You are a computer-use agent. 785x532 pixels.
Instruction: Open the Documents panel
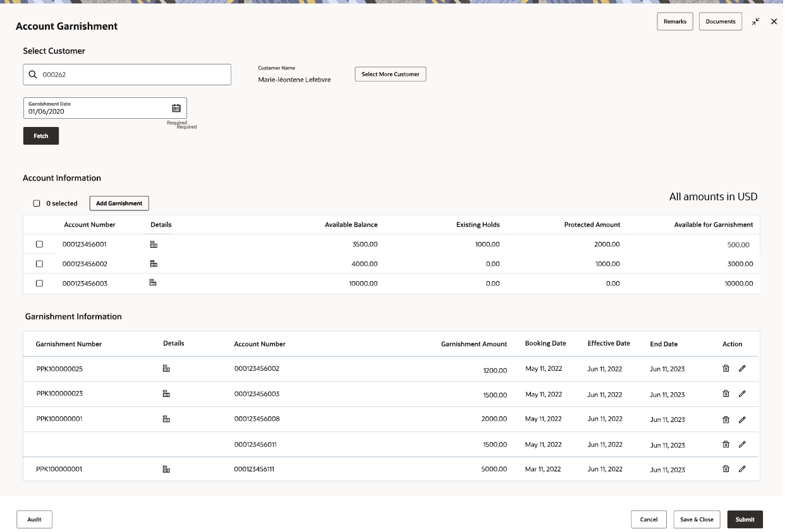(720, 21)
